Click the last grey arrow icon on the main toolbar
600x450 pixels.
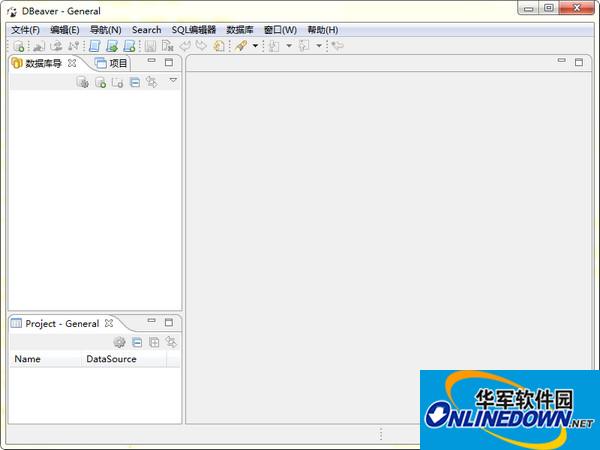(338, 46)
